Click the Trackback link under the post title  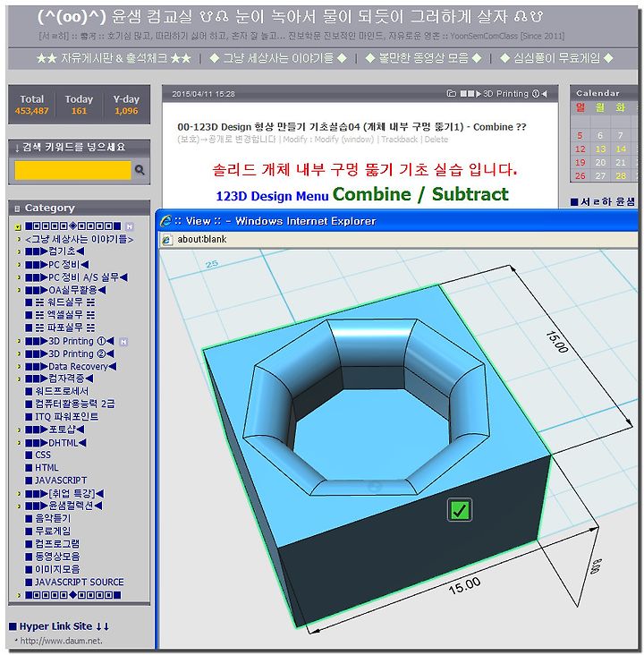pos(399,140)
